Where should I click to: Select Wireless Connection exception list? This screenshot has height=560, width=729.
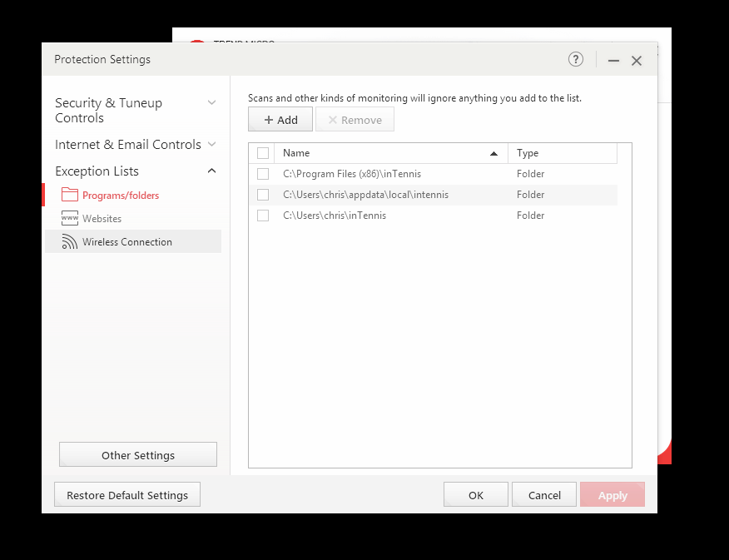(127, 241)
